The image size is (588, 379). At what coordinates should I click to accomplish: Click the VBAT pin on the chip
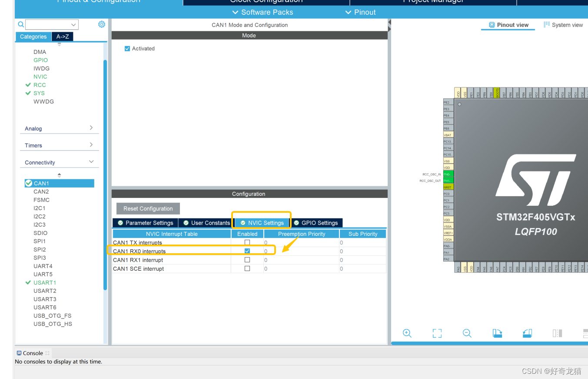coord(448,135)
